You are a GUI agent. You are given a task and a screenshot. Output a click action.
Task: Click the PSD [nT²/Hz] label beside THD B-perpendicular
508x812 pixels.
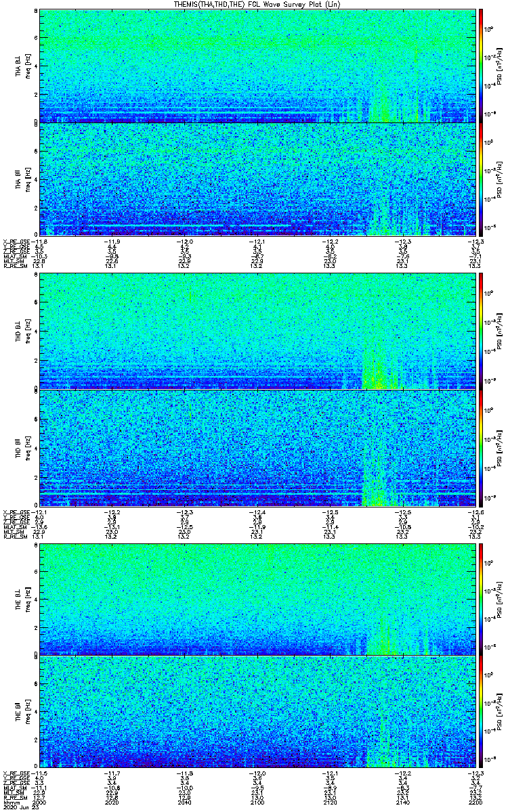500,331
